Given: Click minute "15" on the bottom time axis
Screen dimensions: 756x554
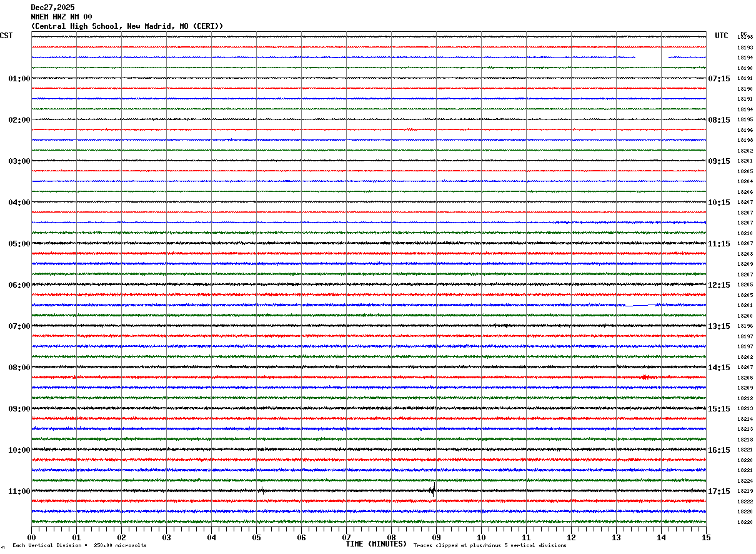Looking at the screenshot, I should point(706,537).
